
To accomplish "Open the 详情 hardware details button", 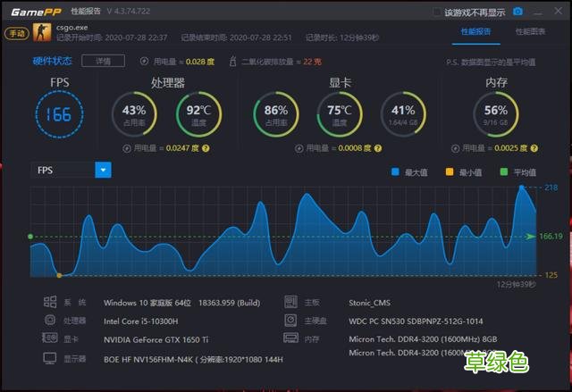I will coord(104,61).
